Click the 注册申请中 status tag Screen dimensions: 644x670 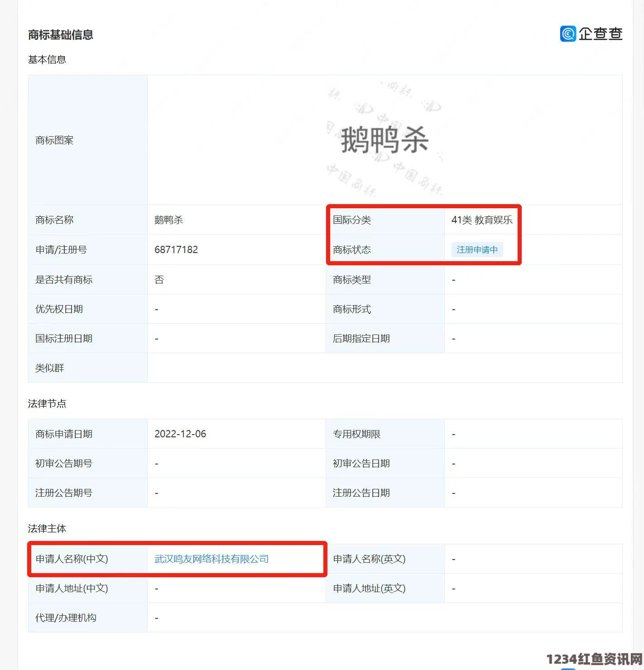coord(477,250)
